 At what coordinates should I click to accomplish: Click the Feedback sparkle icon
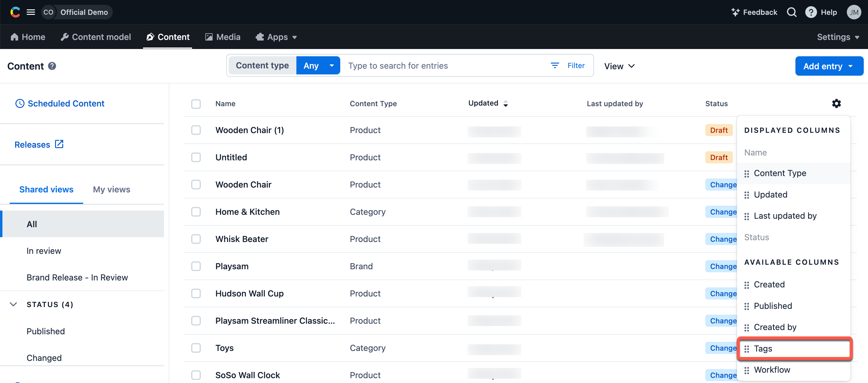(x=735, y=12)
